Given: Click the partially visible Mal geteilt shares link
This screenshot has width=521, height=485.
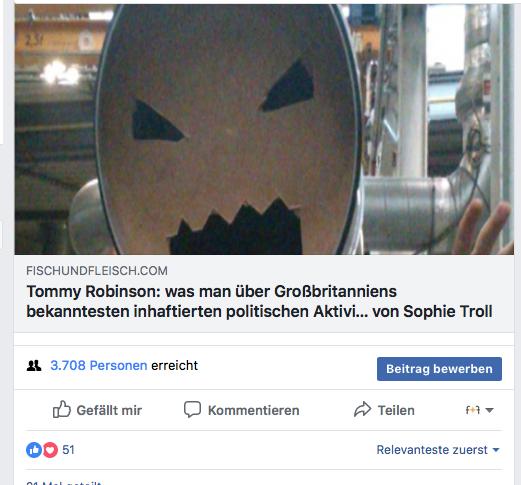Looking at the screenshot, I should point(64,483).
